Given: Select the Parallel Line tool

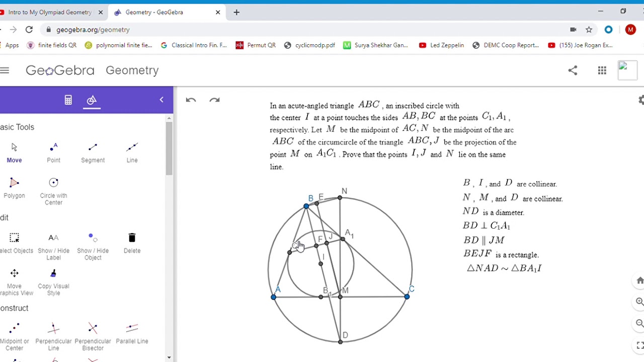Looking at the screenshot, I should [132, 333].
